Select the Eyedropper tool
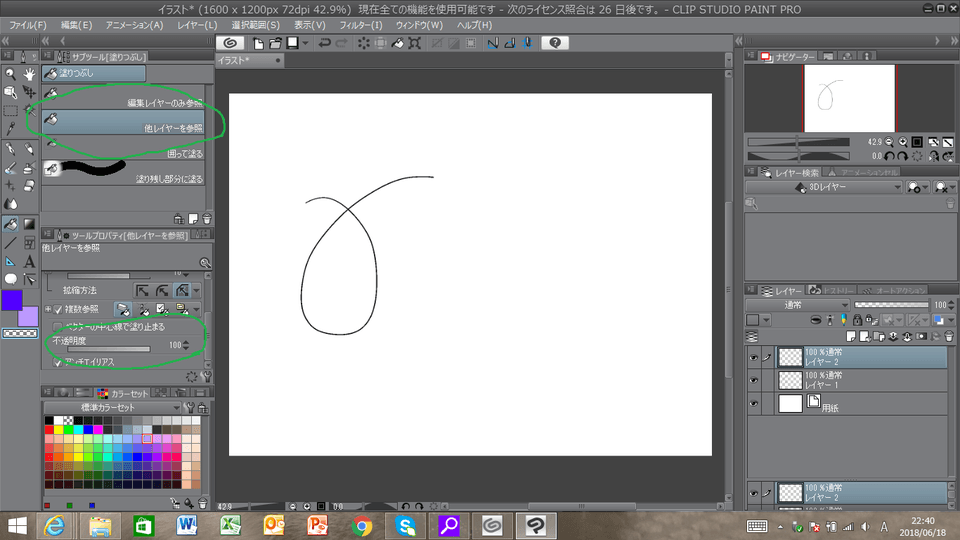Screen dimensions: 960x540 pos(10,129)
